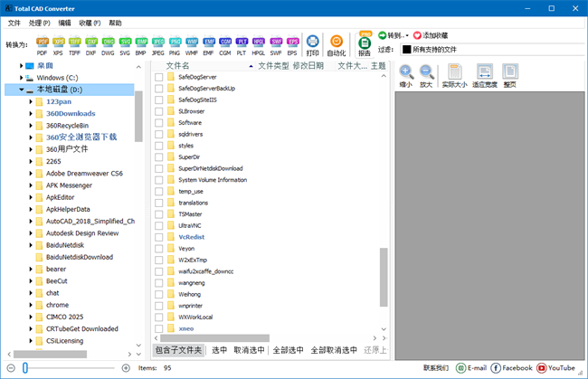
Task: Toggle 包含子文件夹 button
Action: 178,350
